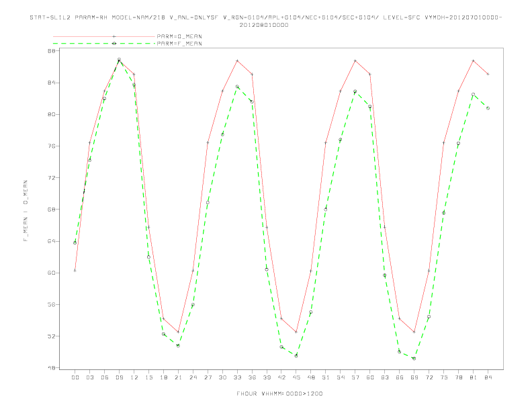
Task: Click the PARM=F_MEAN legend label
Action: (x=179, y=44)
